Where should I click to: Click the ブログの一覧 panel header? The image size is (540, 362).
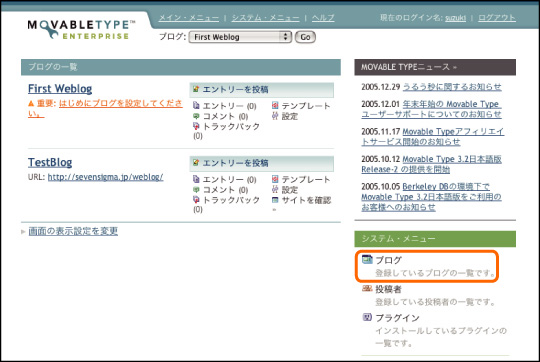[x=181, y=67]
